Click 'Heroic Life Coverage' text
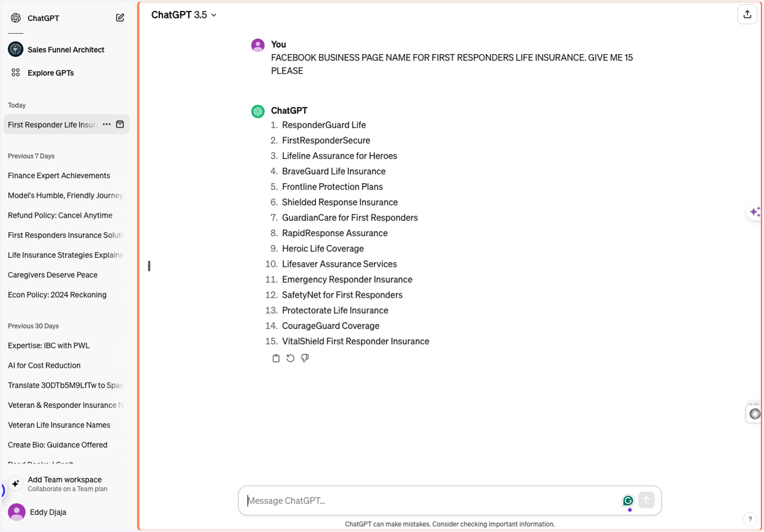 [x=323, y=248]
